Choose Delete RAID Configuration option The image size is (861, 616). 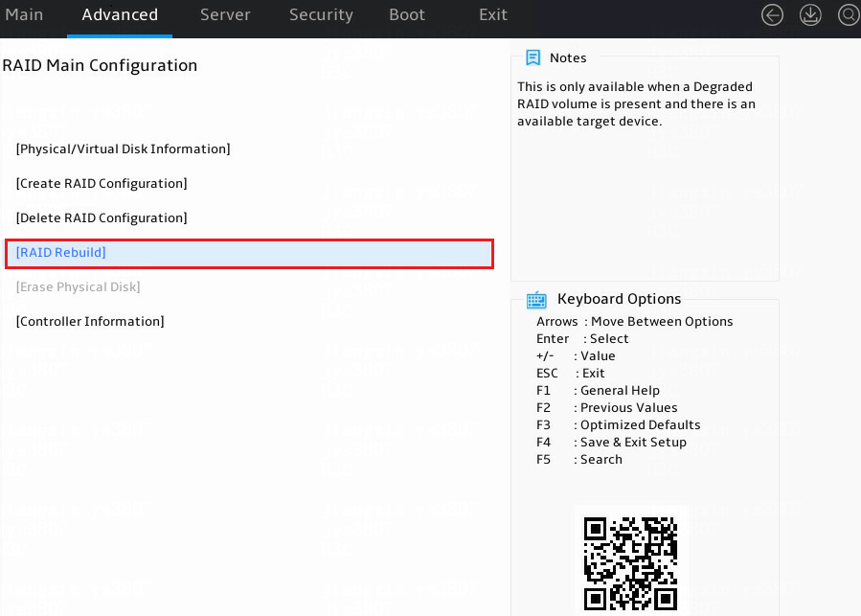click(102, 218)
